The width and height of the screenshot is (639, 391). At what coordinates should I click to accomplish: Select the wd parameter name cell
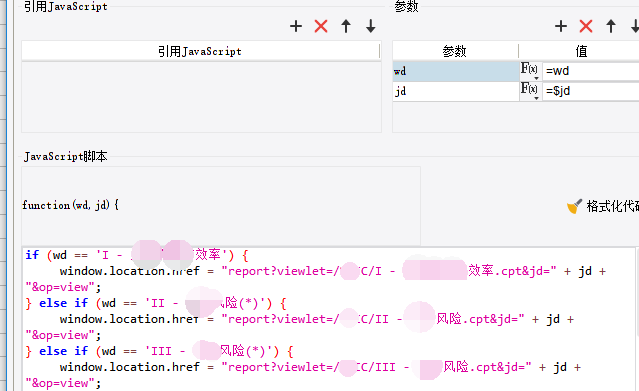(x=456, y=71)
